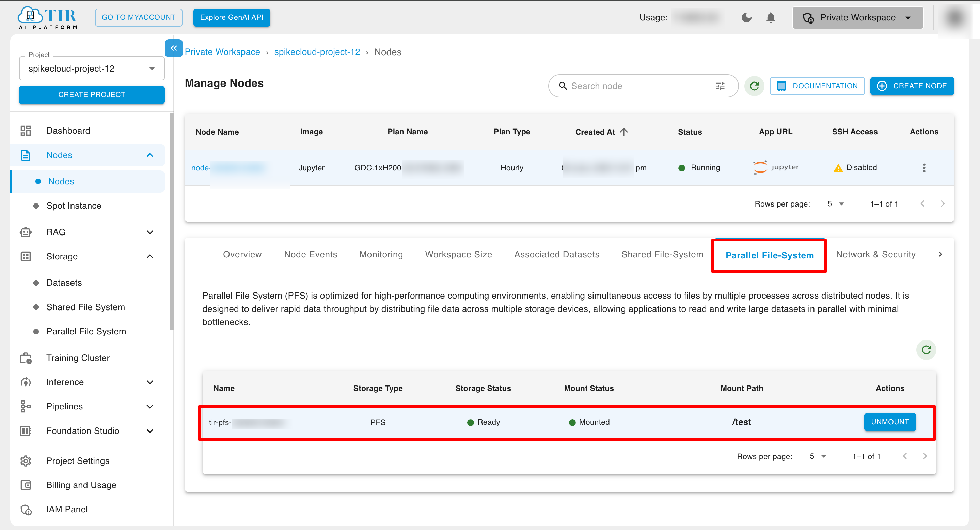Open the Dashboard from the sidebar
The width and height of the screenshot is (980, 530).
(68, 130)
